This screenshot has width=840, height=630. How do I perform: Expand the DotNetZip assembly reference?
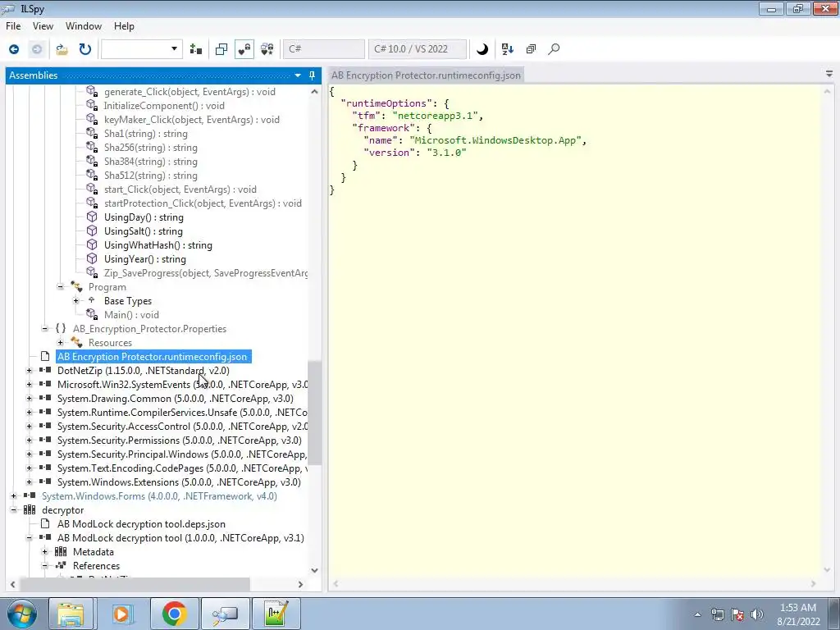coord(30,371)
